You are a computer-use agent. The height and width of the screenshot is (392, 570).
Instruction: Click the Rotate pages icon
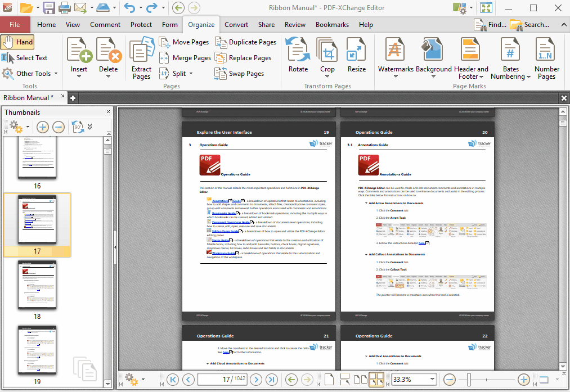click(x=298, y=56)
